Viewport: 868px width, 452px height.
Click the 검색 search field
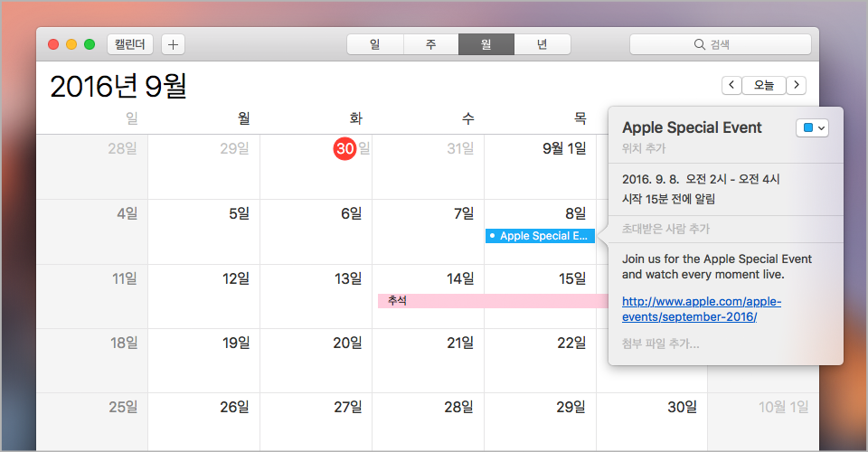pos(721,44)
